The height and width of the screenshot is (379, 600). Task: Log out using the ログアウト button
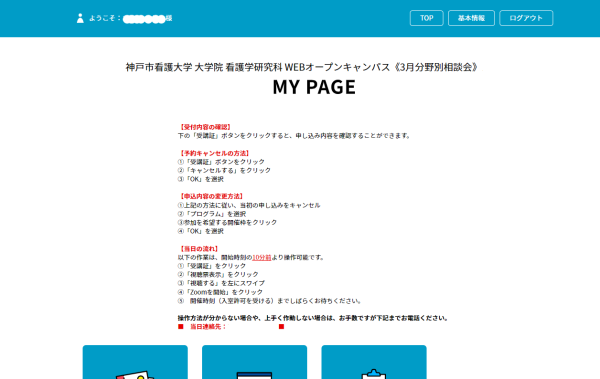pyautogui.click(x=526, y=18)
